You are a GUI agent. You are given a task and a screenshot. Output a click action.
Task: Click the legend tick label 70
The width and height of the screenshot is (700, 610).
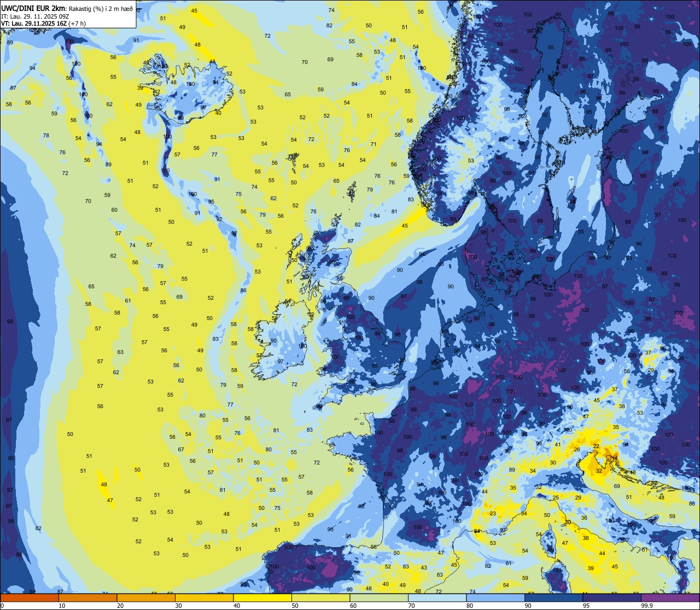412,606
